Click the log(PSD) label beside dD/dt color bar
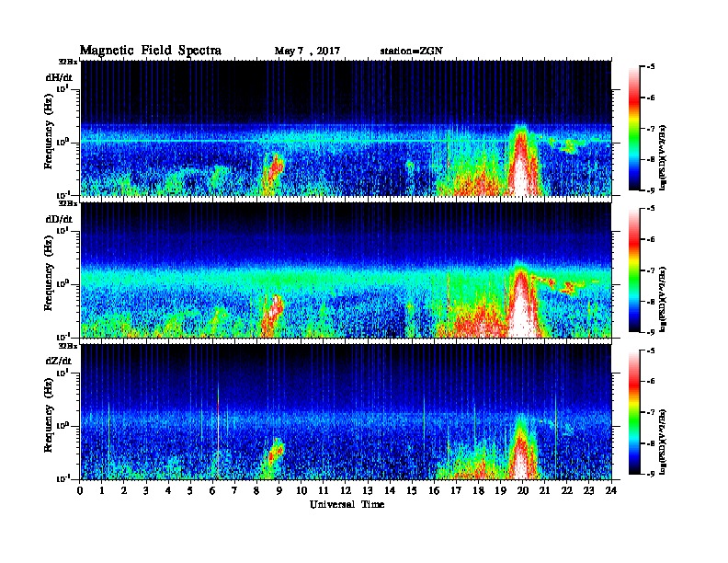The width and height of the screenshot is (728, 563). coord(664,300)
